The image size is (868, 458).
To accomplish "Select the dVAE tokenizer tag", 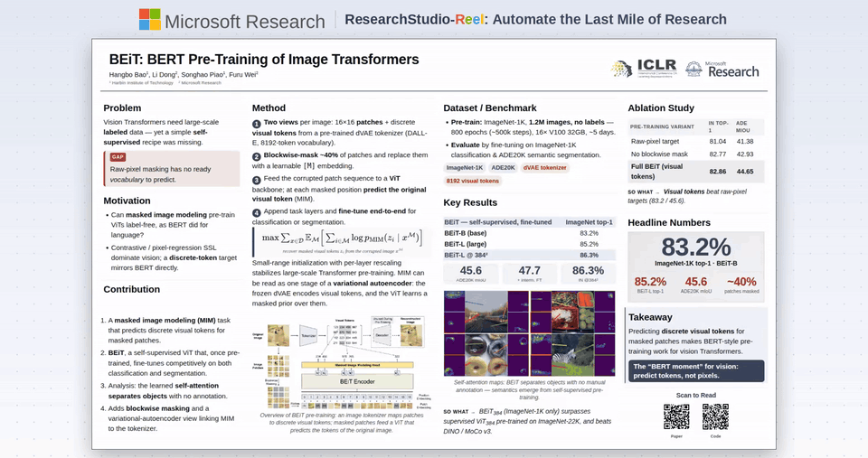I will tap(544, 168).
